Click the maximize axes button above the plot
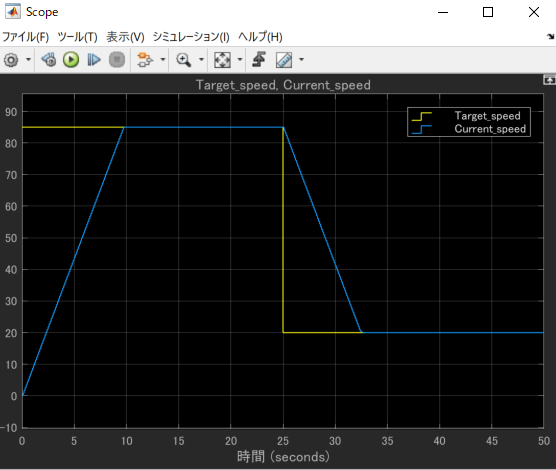Image resolution: width=556 pixels, height=470 pixels. [549, 80]
